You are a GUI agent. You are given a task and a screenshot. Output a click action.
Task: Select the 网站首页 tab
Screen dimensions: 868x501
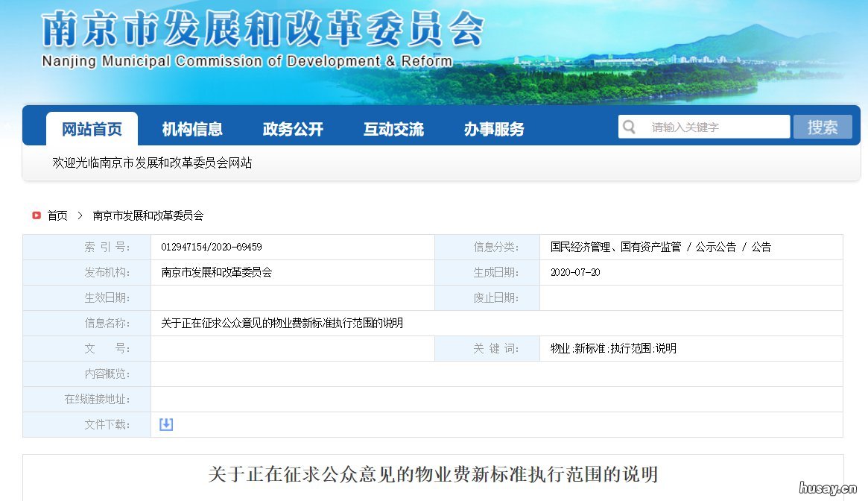coord(92,128)
